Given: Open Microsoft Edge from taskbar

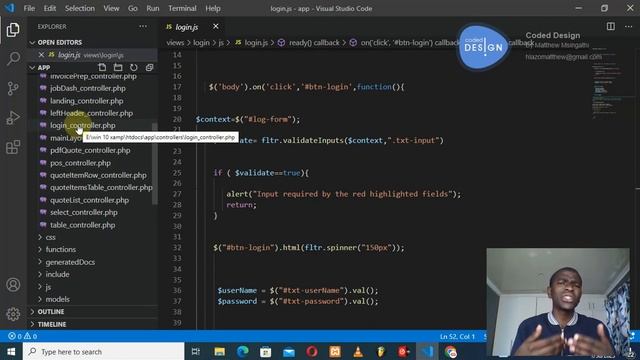Looking at the screenshot, I should [242, 351].
